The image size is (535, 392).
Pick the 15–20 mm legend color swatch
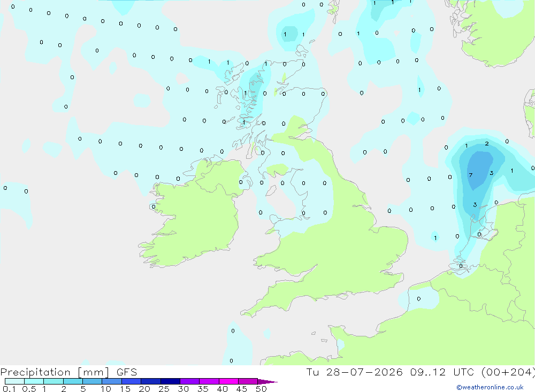click(131, 381)
